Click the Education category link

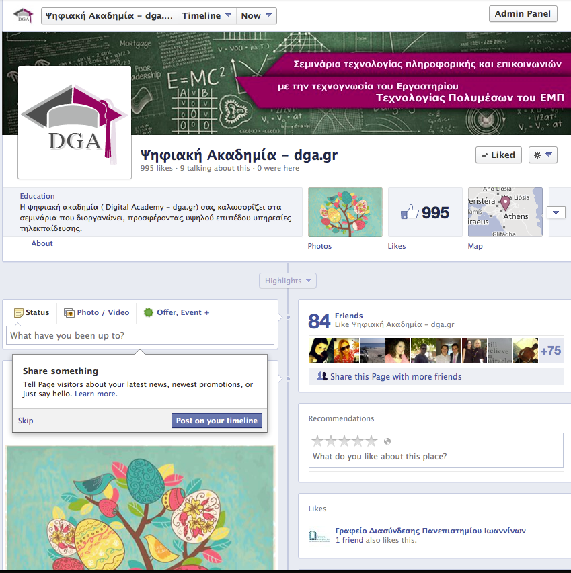tap(37, 196)
